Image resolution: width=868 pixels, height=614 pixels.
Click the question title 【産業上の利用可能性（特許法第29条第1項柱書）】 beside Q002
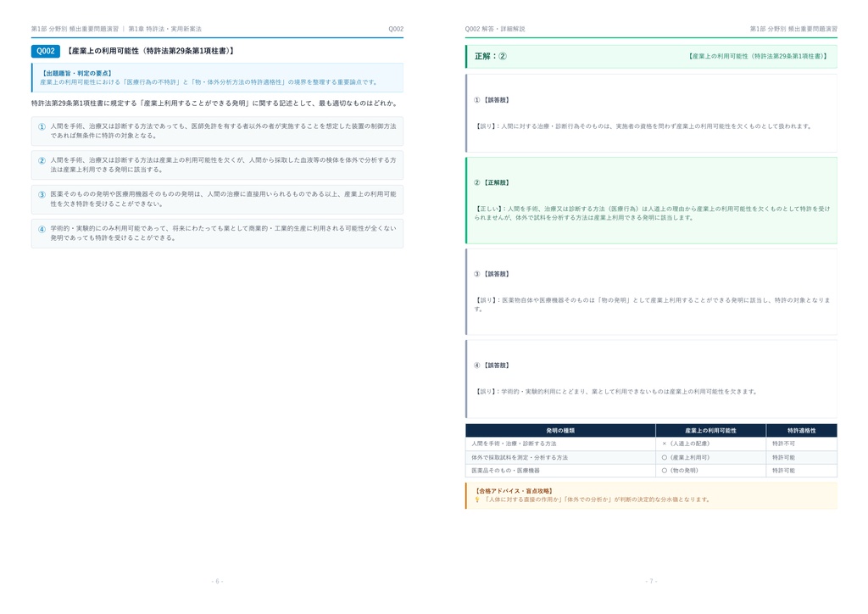coord(151,51)
